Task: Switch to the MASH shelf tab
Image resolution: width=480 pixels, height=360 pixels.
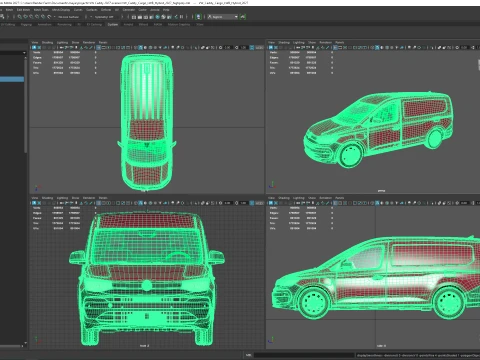Action: coord(158,24)
